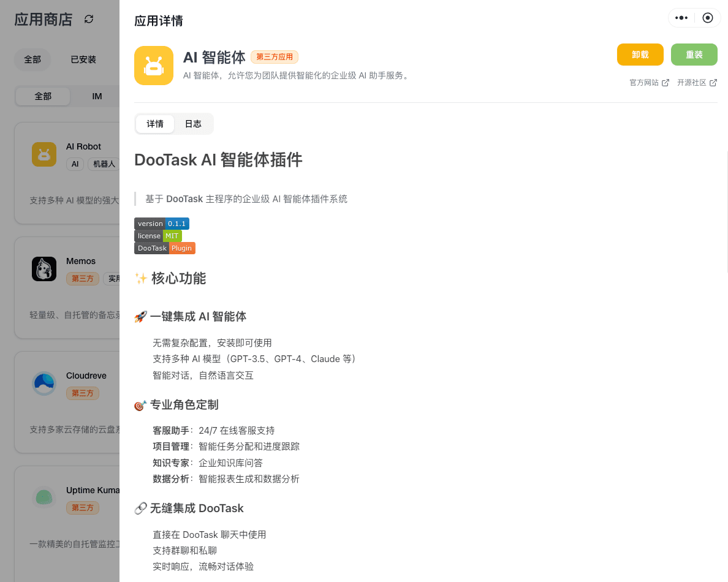Click the 核心功能 section heading

point(179,279)
